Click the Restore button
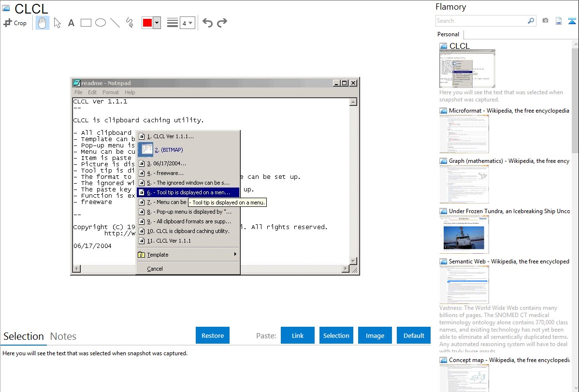579x392 pixels. pos(213,335)
